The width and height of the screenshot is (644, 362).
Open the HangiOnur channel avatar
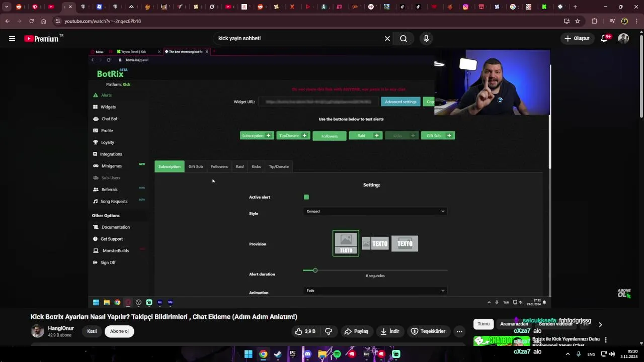point(38,331)
